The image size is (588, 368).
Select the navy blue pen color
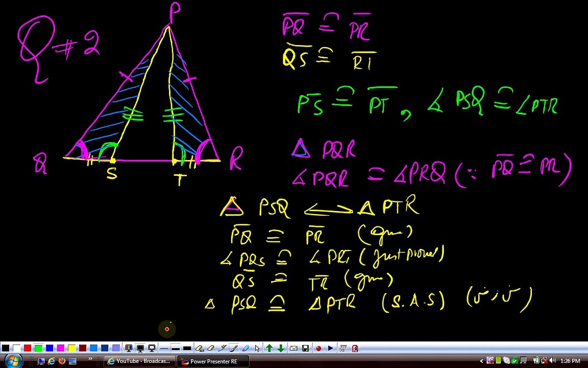point(105,348)
